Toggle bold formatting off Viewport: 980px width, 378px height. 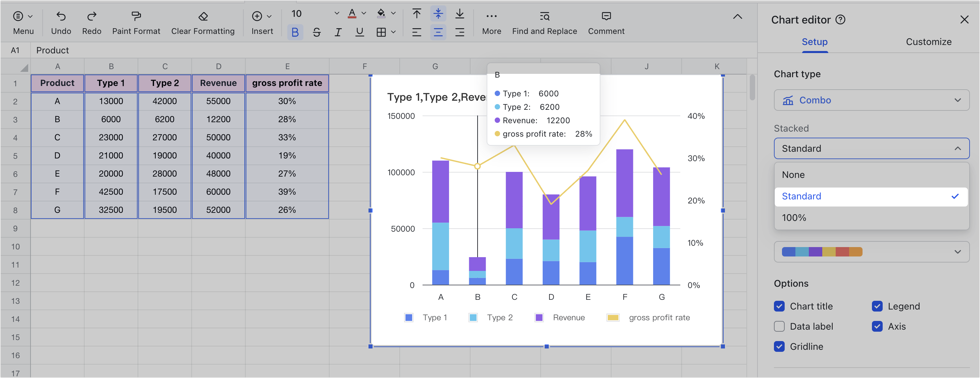(296, 32)
